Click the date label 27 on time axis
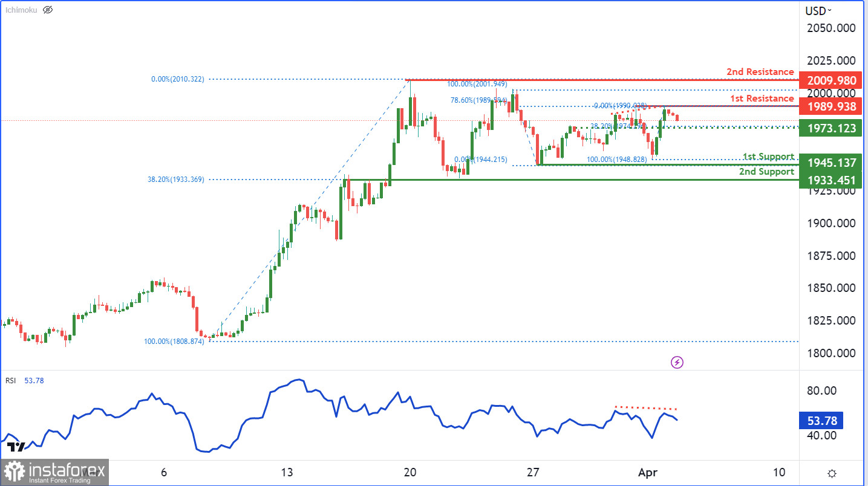 coord(533,472)
